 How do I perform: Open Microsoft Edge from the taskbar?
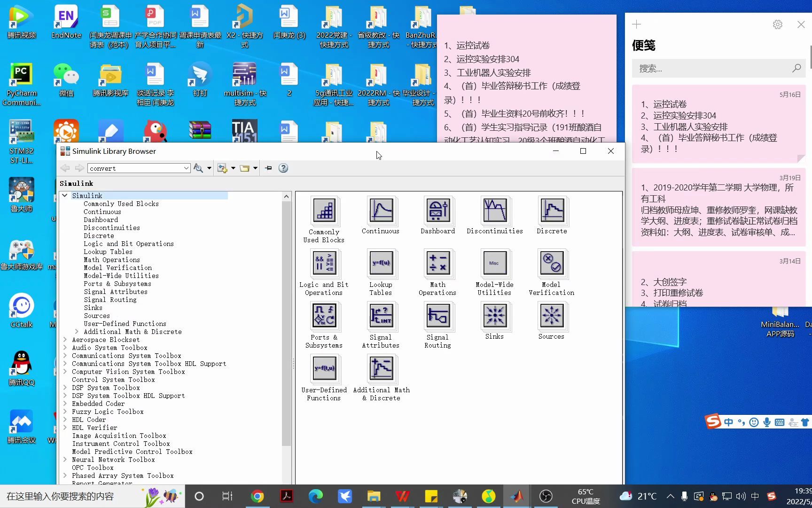pos(315,496)
